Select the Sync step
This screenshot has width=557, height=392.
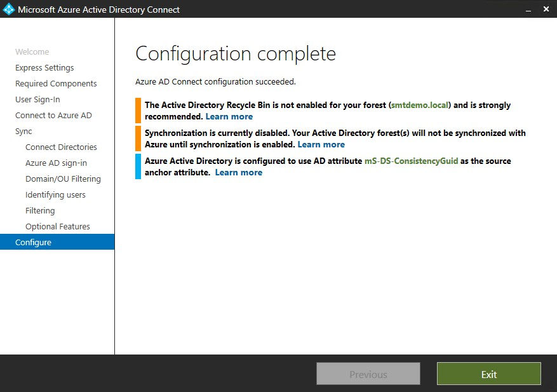tap(23, 132)
